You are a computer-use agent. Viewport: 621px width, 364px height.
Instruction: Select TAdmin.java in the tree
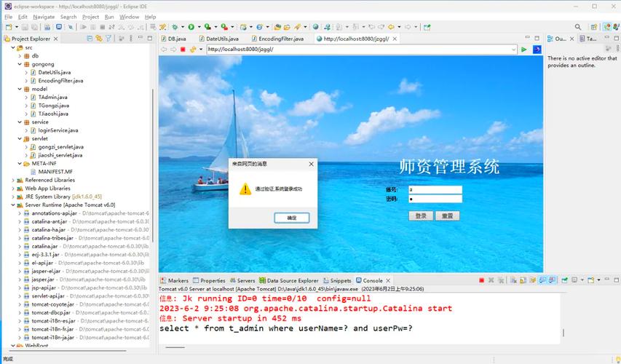pyautogui.click(x=52, y=98)
